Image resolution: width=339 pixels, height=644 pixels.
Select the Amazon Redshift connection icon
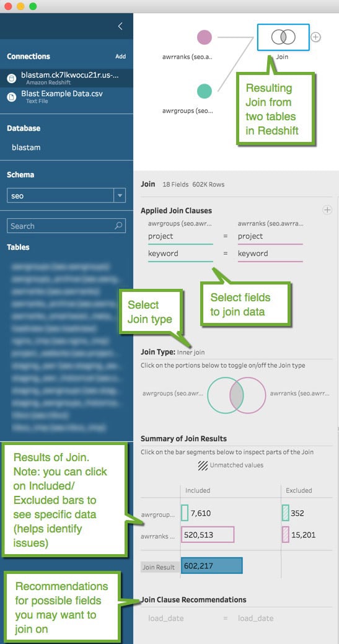[x=13, y=77]
